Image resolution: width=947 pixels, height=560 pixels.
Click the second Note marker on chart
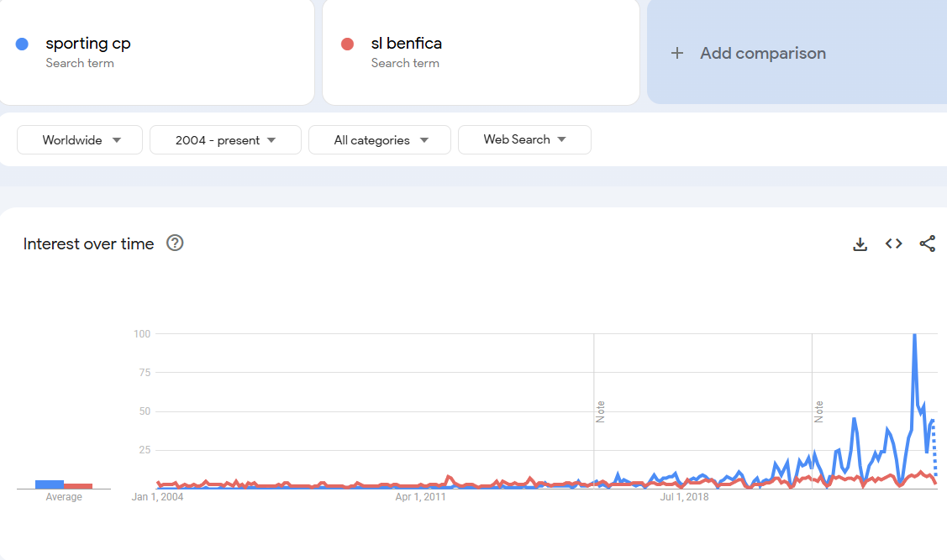click(x=818, y=411)
